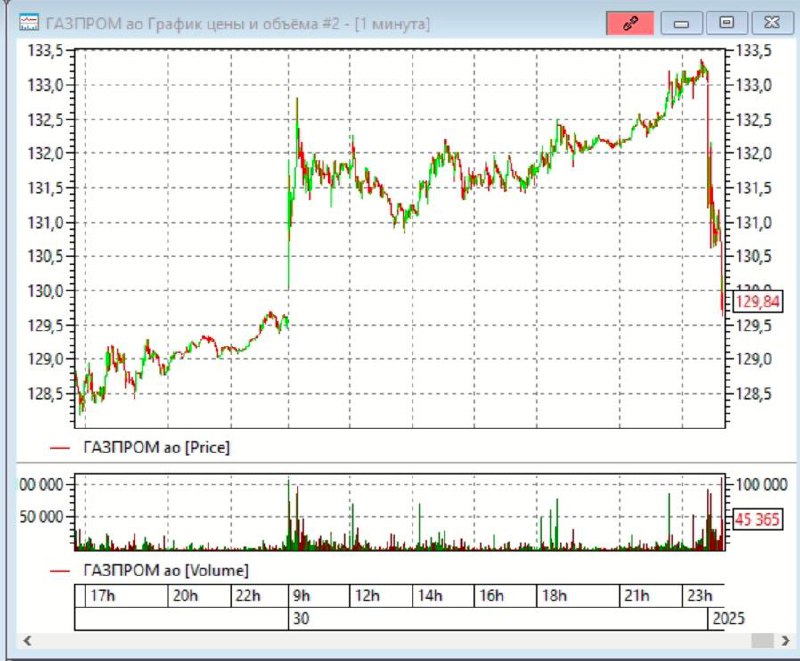Click the 133,5 label on left price axis
Viewport: 800px width, 661px height.
coord(45,50)
